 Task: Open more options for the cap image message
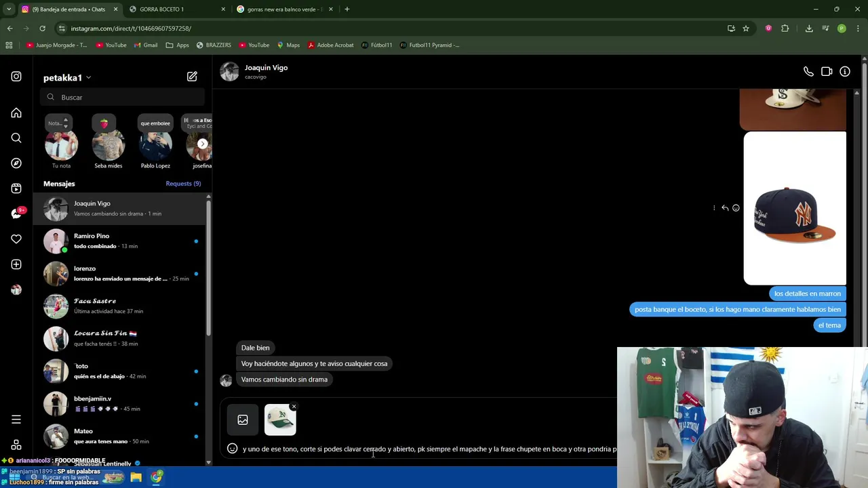click(x=714, y=208)
